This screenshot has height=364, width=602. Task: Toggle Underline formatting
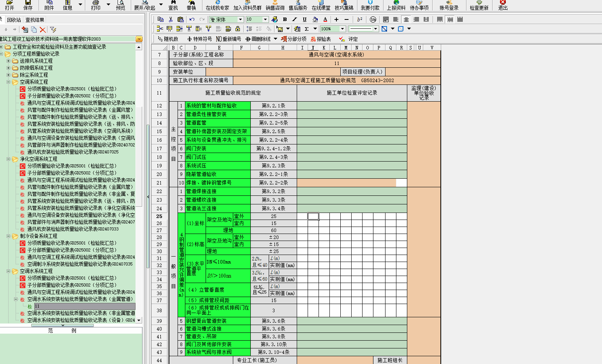305,19
